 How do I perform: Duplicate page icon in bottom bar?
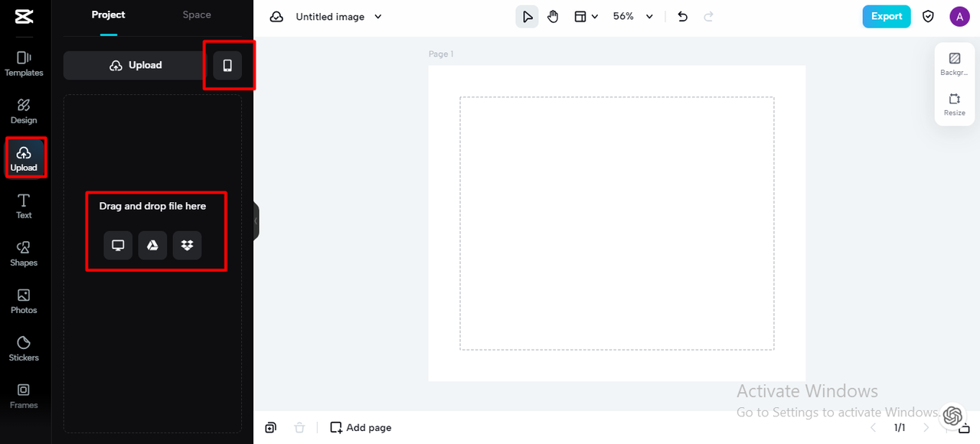point(270,428)
